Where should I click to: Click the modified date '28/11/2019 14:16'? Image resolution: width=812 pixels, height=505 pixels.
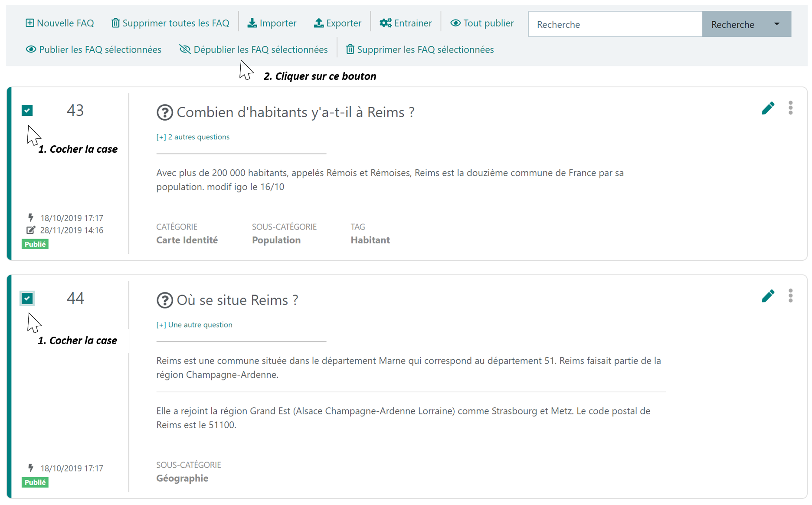coord(72,230)
